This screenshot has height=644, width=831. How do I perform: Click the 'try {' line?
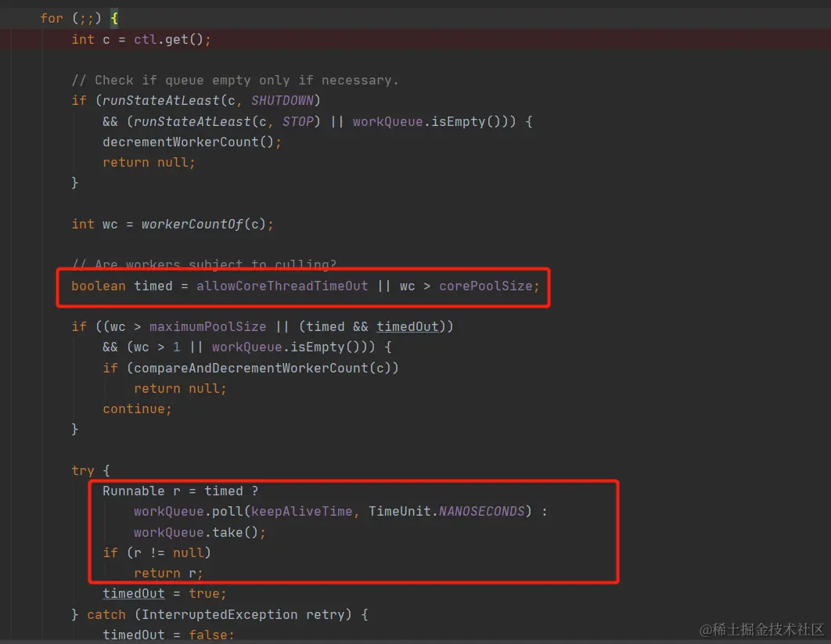point(91,471)
